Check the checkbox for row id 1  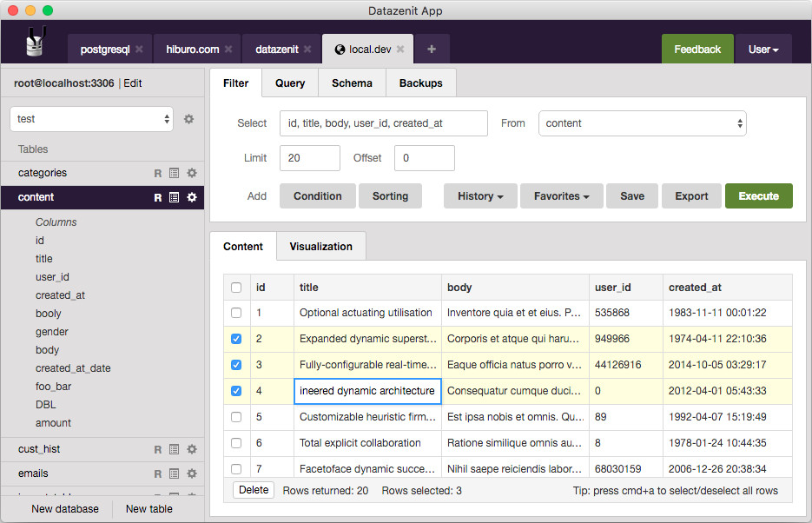[236, 313]
